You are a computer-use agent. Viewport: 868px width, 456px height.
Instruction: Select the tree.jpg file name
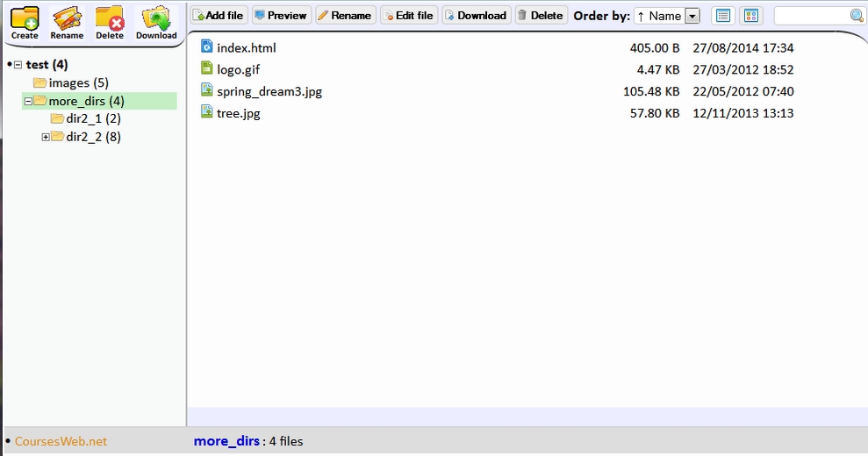[239, 113]
